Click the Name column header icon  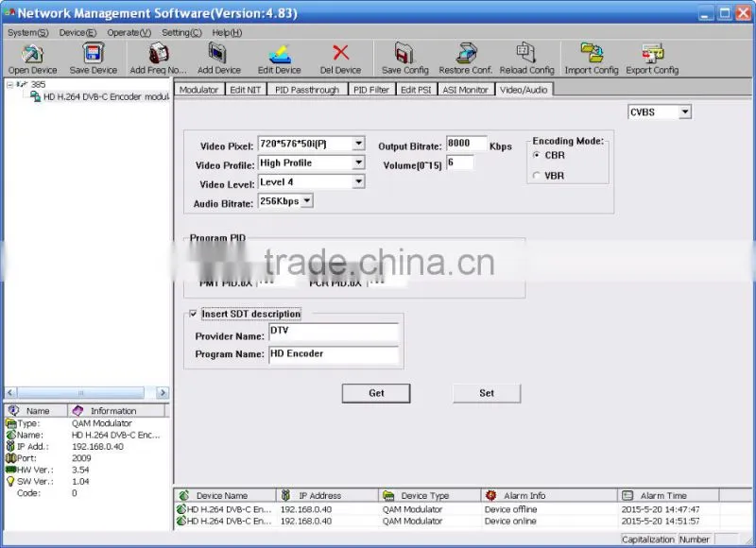[x=14, y=410]
